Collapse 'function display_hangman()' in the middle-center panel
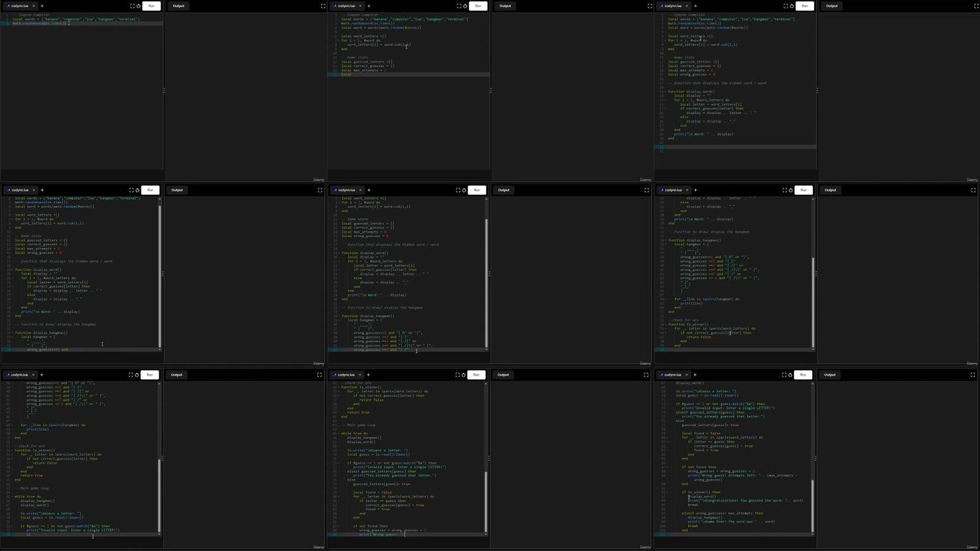This screenshot has height=551, width=980. (337, 316)
